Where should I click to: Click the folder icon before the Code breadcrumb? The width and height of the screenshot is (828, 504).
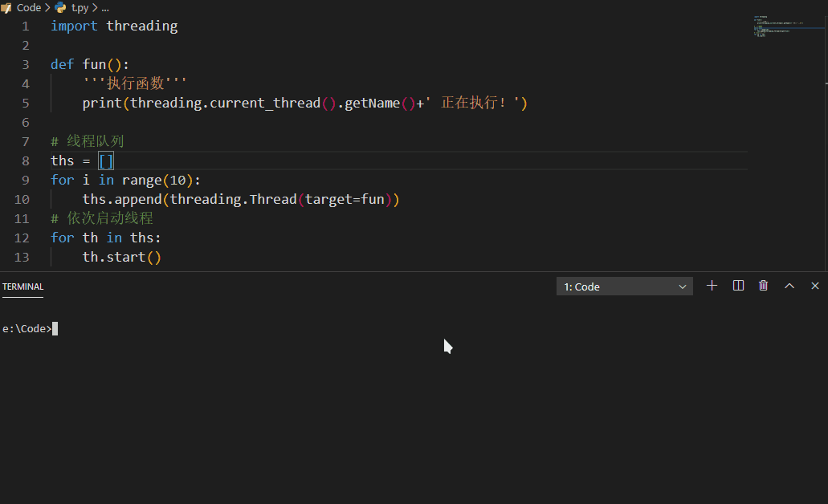click(6, 7)
